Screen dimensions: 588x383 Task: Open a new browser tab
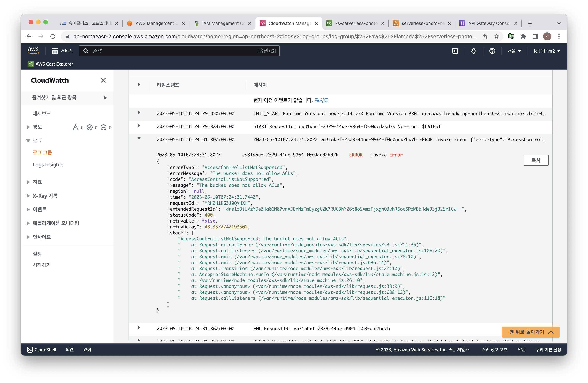point(530,23)
